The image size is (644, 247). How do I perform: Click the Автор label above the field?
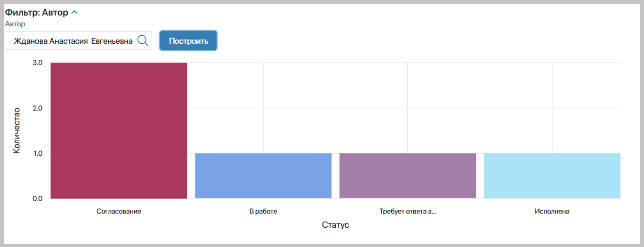pyautogui.click(x=15, y=24)
